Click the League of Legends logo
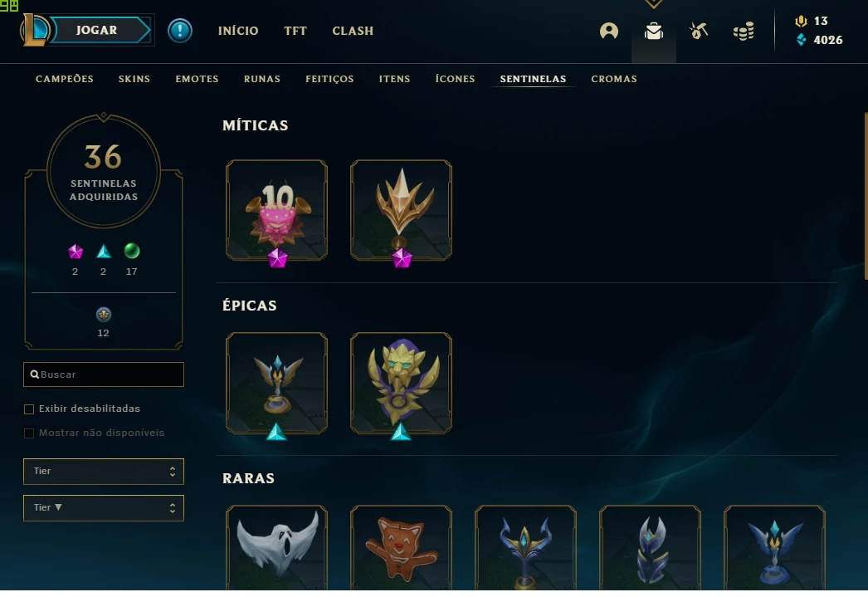This screenshot has height=597, width=868. [34, 31]
